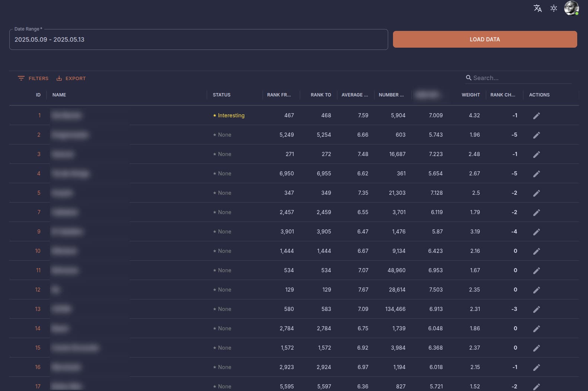Image resolution: width=588 pixels, height=391 pixels.
Task: Select cell value 21,303
Action: [397, 193]
